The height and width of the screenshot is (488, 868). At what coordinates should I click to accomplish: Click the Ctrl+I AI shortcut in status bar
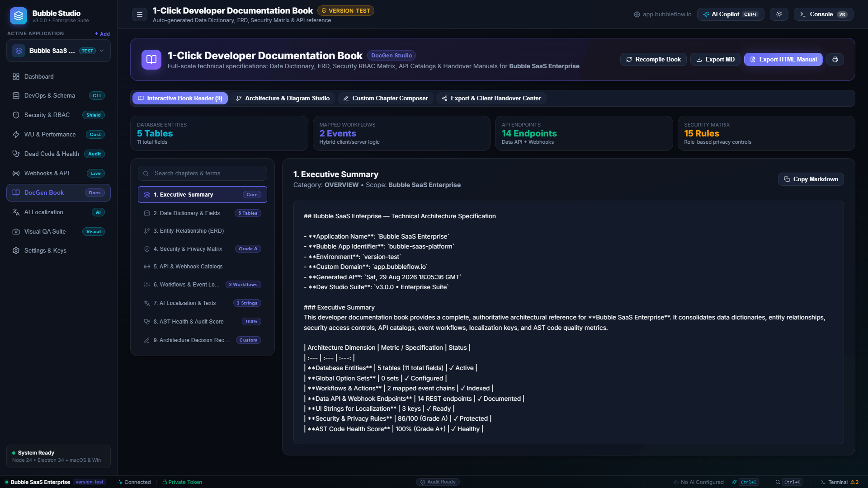(745, 482)
